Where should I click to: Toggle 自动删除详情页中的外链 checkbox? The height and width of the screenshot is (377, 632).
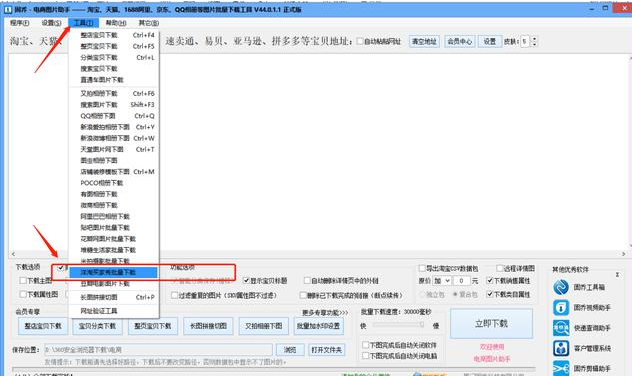click(x=307, y=280)
